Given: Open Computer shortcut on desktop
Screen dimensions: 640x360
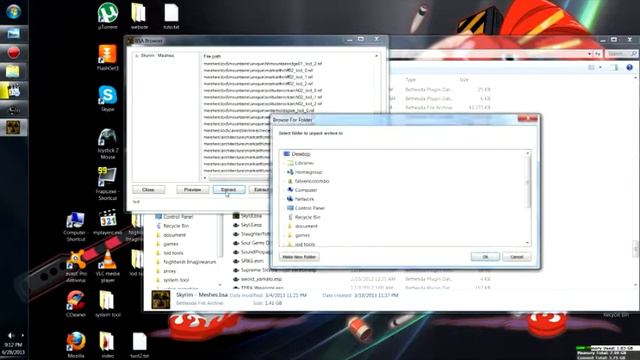Looking at the screenshot, I should click(76, 227).
